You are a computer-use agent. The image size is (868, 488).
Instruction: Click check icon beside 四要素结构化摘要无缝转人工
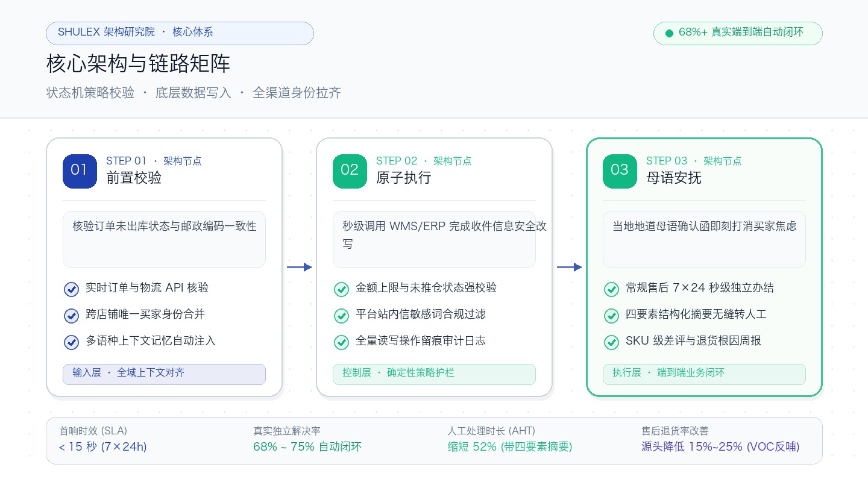(611, 316)
